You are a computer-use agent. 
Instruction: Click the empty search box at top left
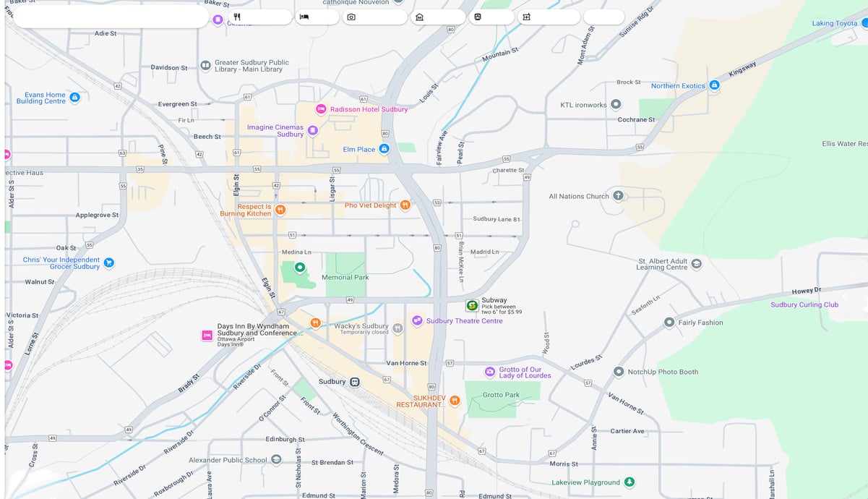[x=111, y=17]
